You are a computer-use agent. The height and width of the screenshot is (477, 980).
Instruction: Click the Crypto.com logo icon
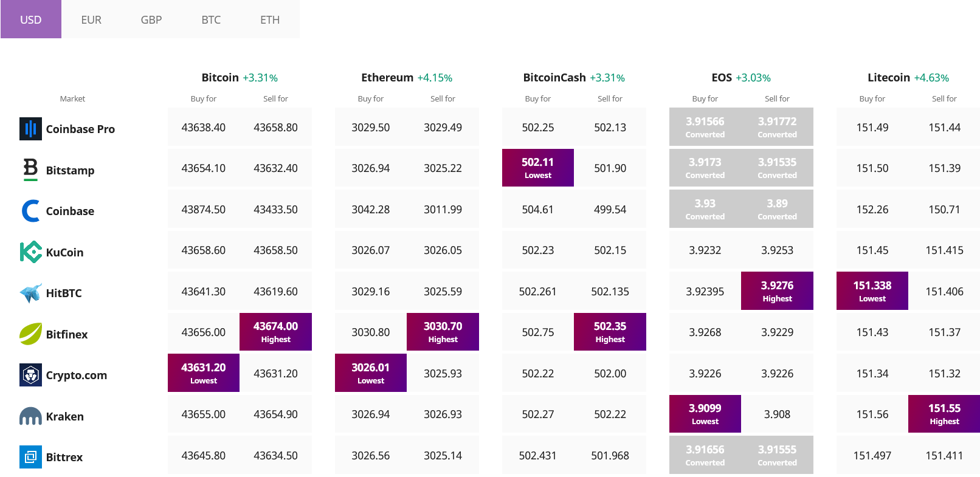tap(30, 375)
